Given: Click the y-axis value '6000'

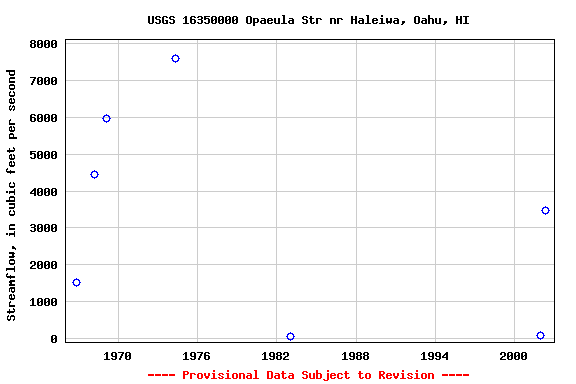Looking at the screenshot, I should 43,118.
